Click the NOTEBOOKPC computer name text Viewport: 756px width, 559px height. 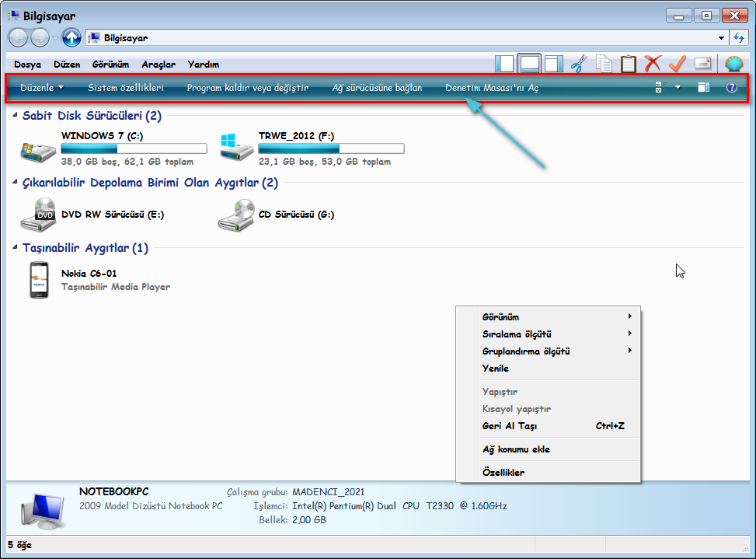coord(113,491)
